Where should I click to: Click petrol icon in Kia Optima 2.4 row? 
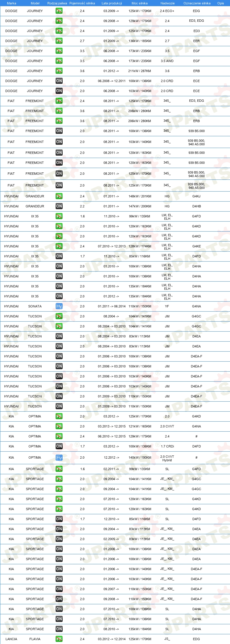(59, 436)
